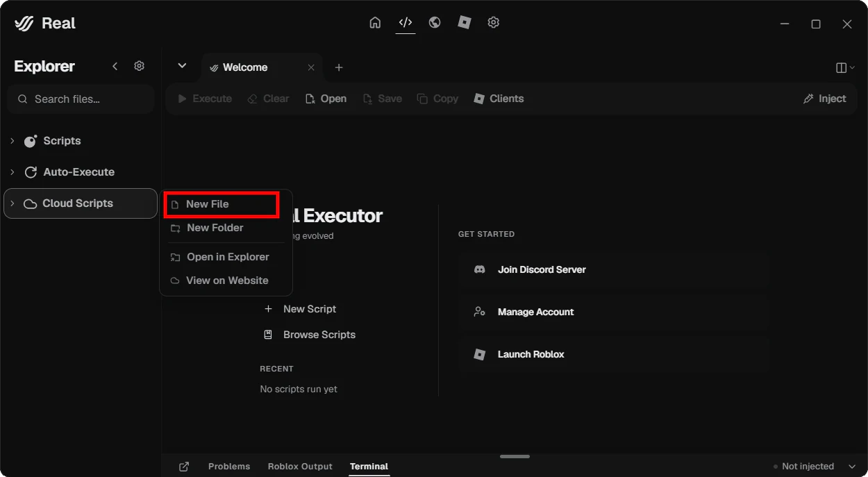This screenshot has width=868, height=477.
Task: Click the Scripts folder icon
Action: [x=31, y=141]
